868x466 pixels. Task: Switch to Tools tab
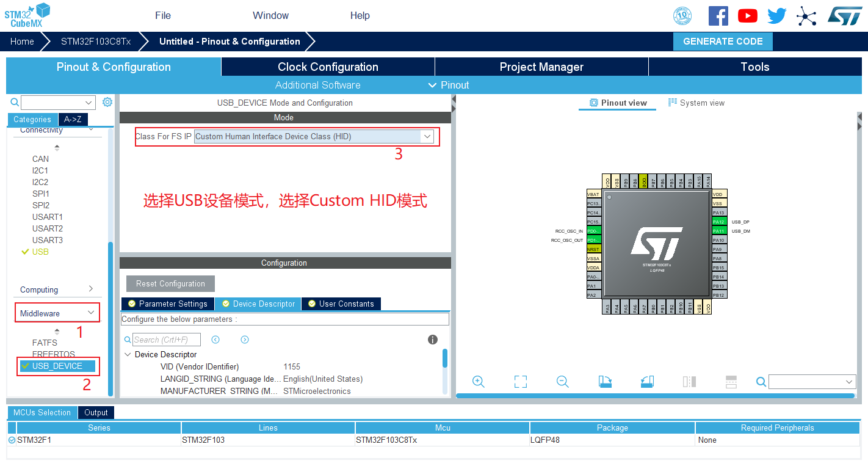tap(755, 67)
